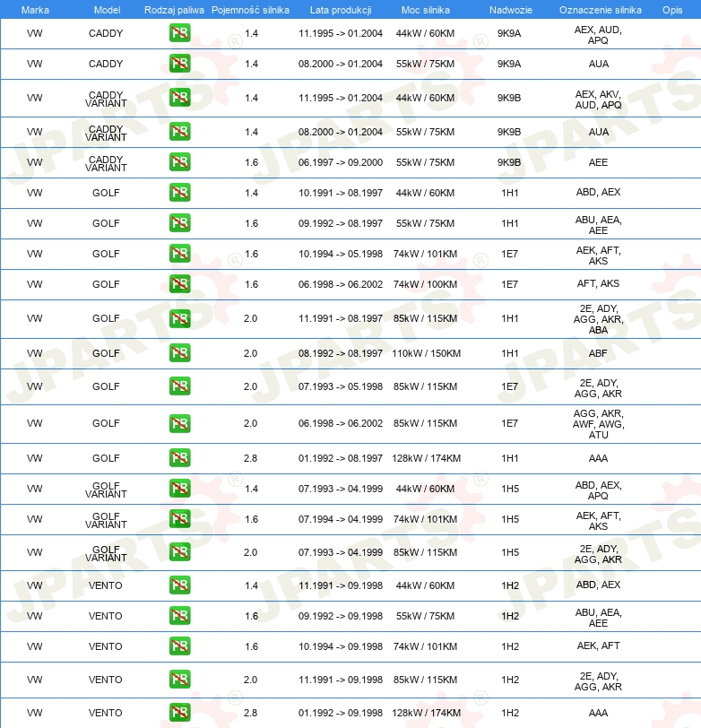
Task: Click date 08.1992 -> 08.1997
Action: pyautogui.click(x=341, y=353)
